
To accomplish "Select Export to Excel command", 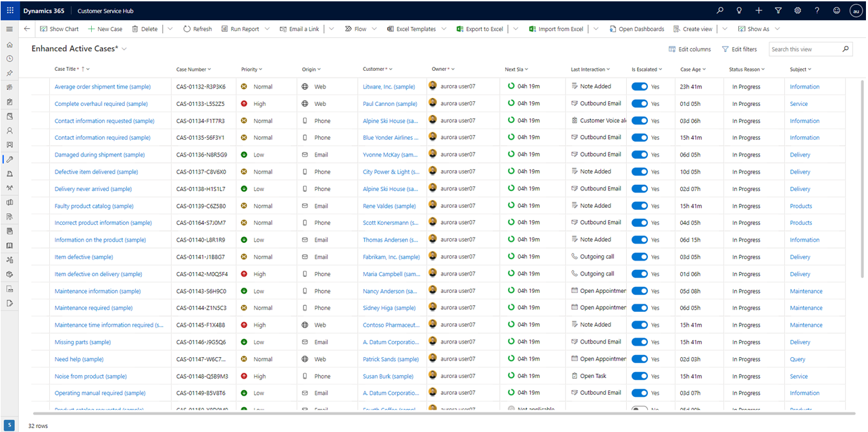I will pyautogui.click(x=480, y=29).
